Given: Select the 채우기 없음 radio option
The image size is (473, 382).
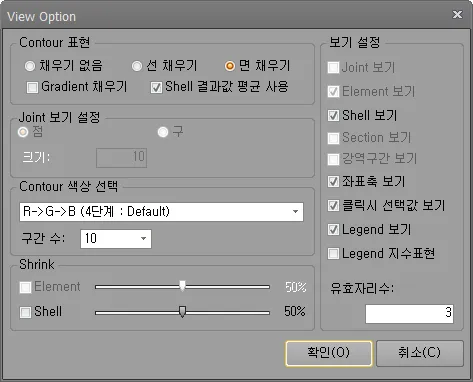Looking at the screenshot, I should tap(30, 66).
